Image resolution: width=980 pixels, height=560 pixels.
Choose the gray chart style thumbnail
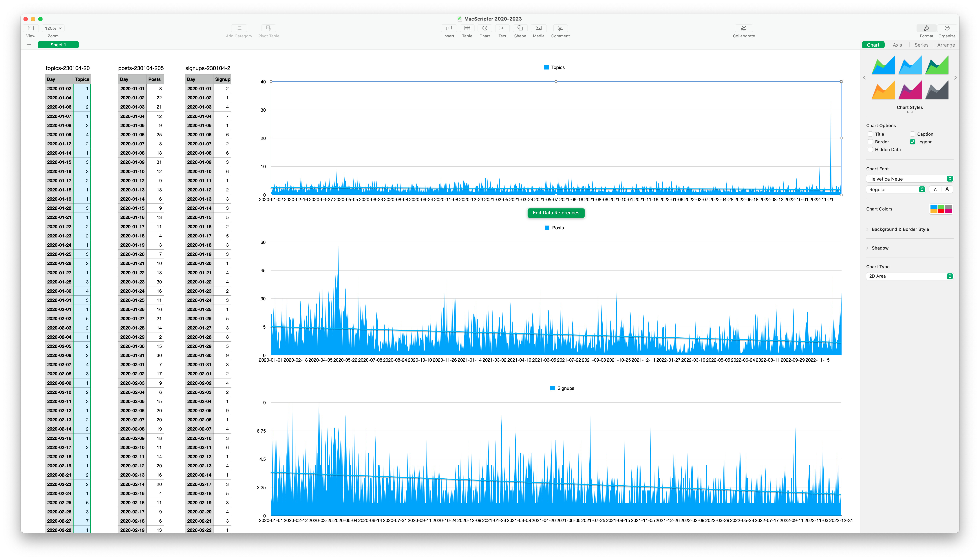click(937, 90)
